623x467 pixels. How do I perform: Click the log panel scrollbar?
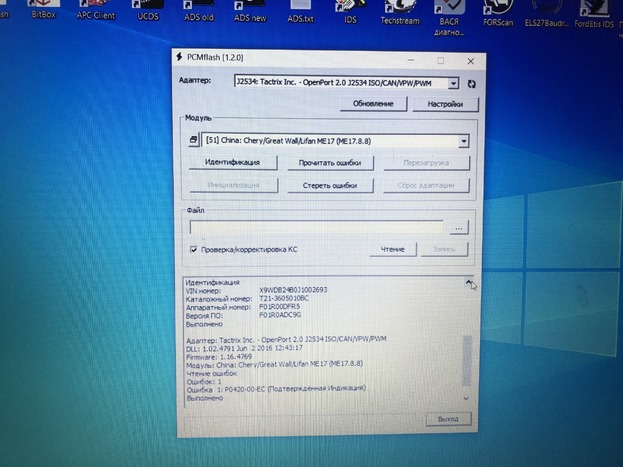click(470, 340)
